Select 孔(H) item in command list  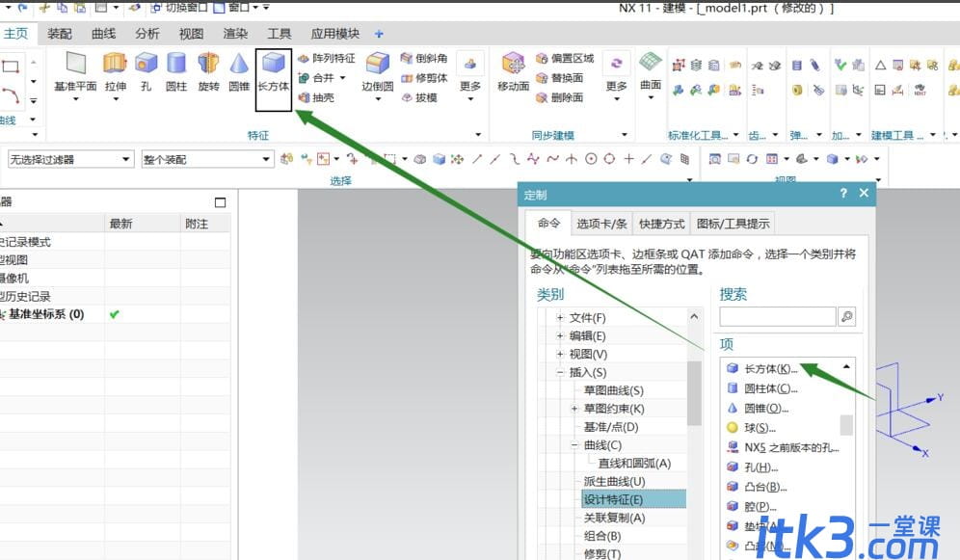click(x=752, y=467)
